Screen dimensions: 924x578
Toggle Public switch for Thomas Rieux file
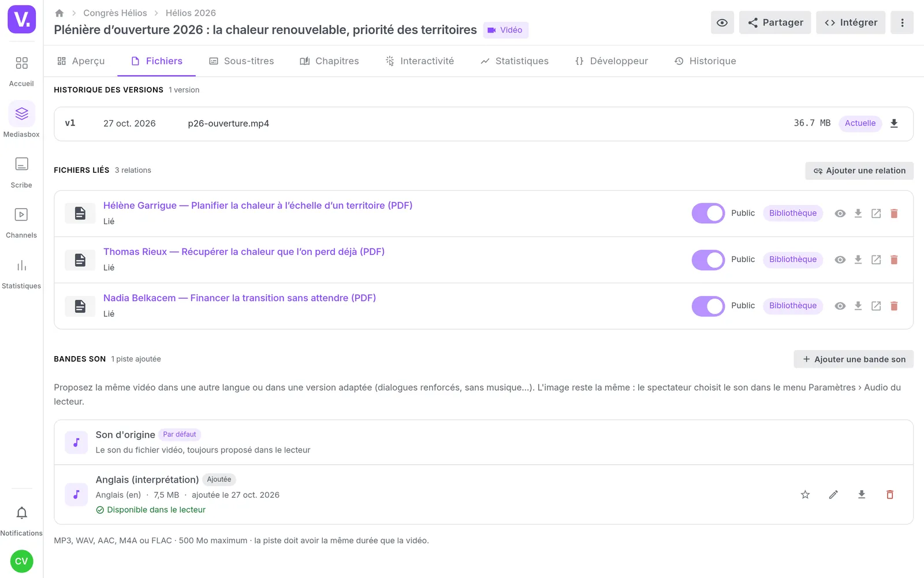tap(708, 260)
